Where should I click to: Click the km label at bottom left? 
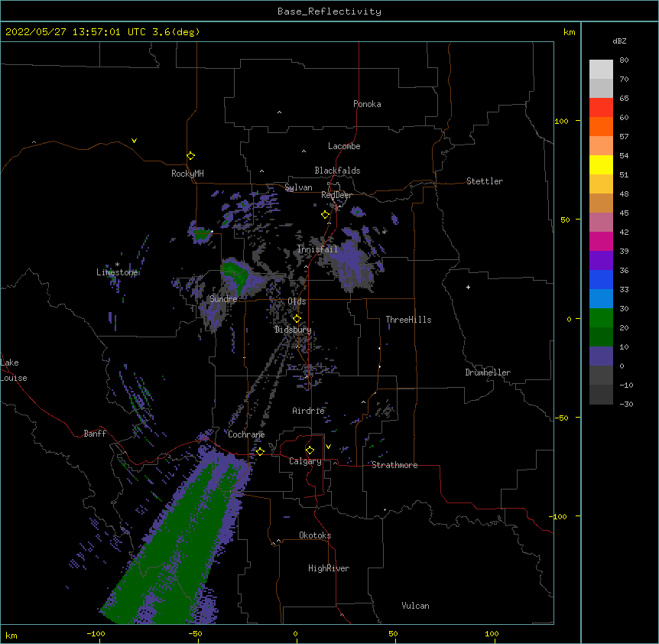[x=11, y=635]
